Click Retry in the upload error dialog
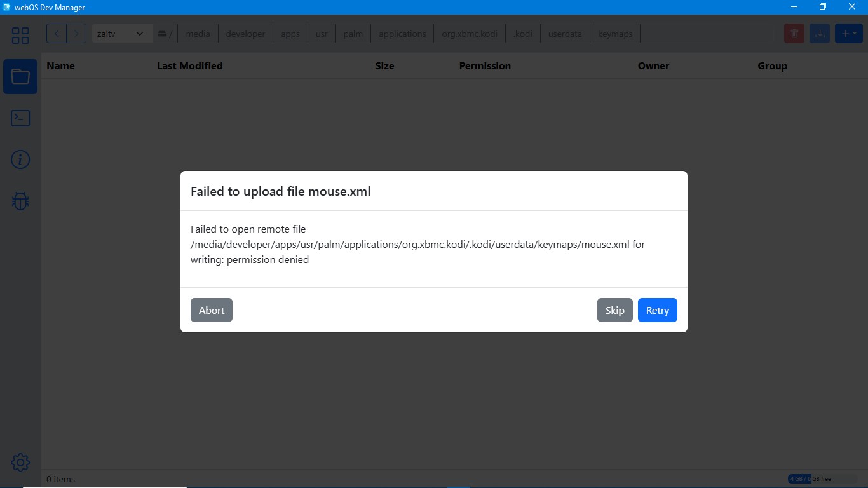This screenshot has width=868, height=488. 657,310
